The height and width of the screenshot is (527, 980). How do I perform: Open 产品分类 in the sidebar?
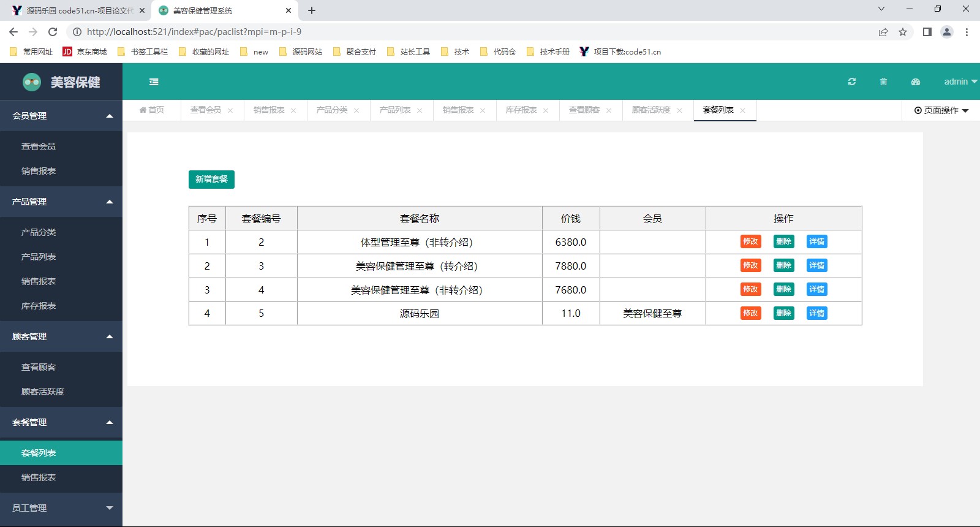click(61, 232)
